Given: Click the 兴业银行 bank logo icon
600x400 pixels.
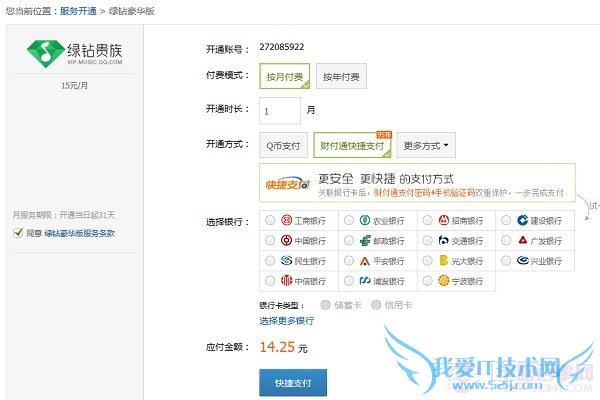Looking at the screenshot, I should tap(522, 260).
